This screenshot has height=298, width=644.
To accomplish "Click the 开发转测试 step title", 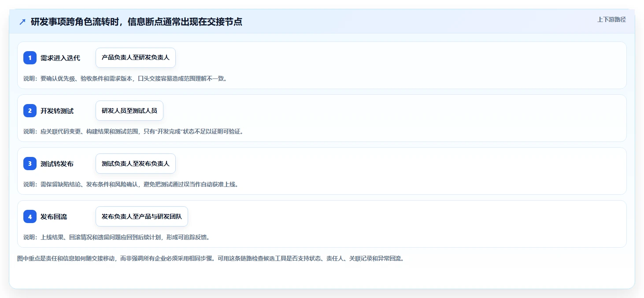I will pos(57,111).
